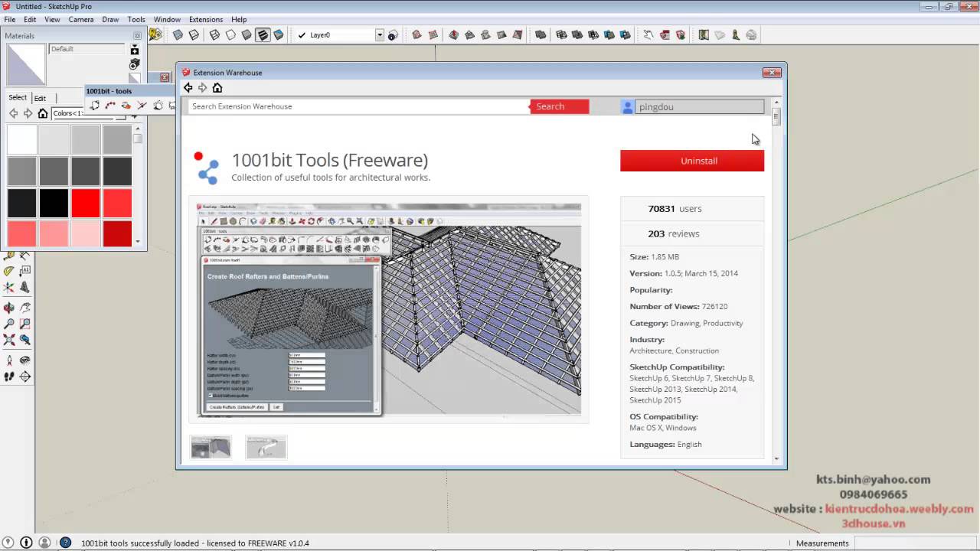Image resolution: width=980 pixels, height=551 pixels.
Task: Click the second screenshot thumbnail below preview
Action: (x=266, y=447)
